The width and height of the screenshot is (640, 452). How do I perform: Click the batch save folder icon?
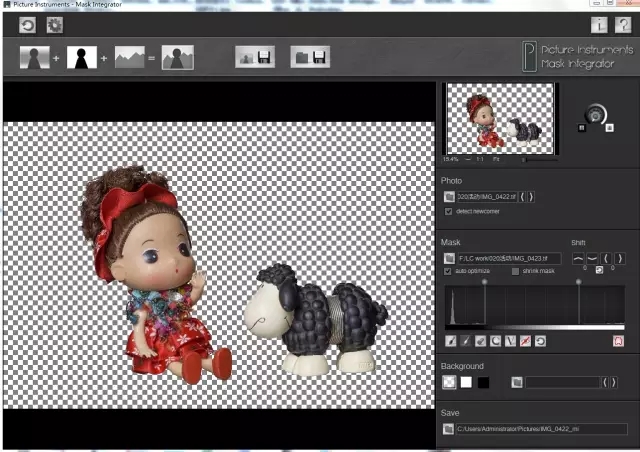(311, 57)
